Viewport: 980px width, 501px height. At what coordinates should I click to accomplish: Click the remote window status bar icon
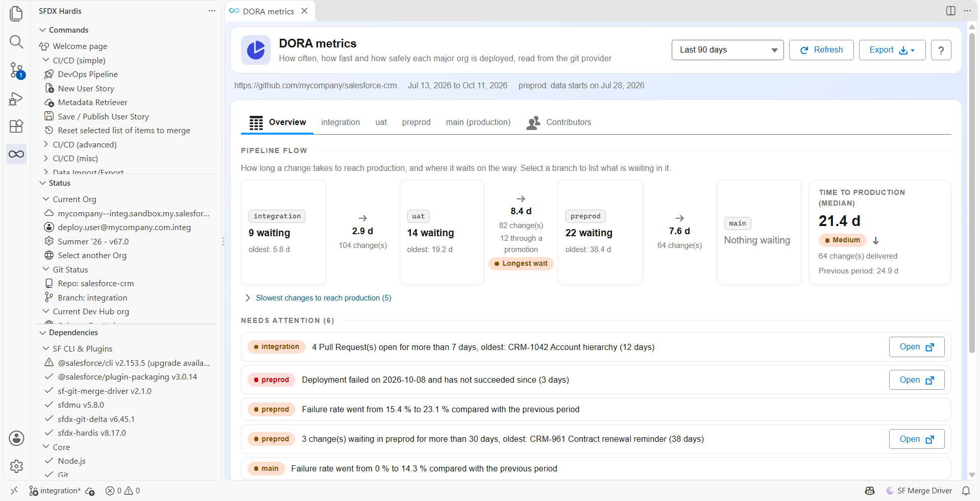[x=14, y=490]
